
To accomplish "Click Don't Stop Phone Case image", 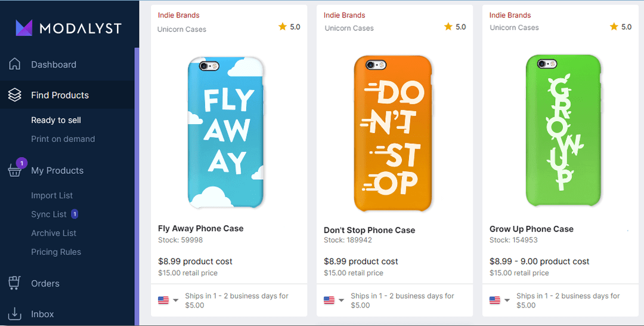I will 394,133.
